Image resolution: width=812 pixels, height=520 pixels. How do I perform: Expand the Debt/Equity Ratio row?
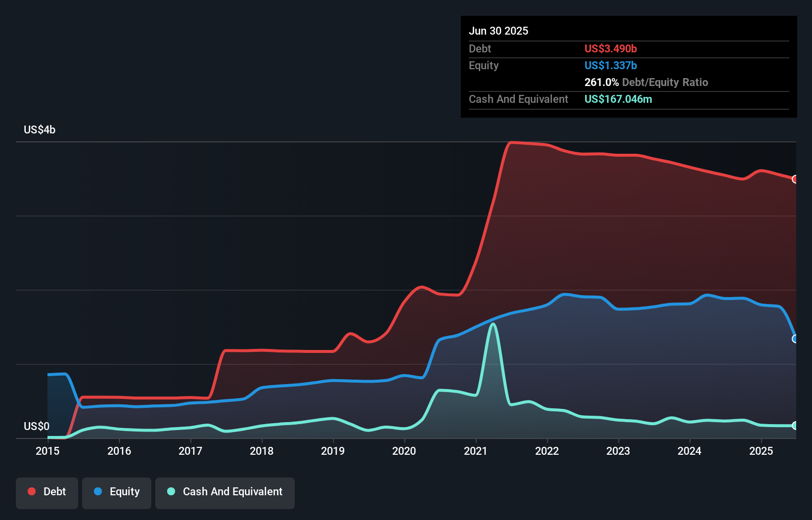point(646,82)
